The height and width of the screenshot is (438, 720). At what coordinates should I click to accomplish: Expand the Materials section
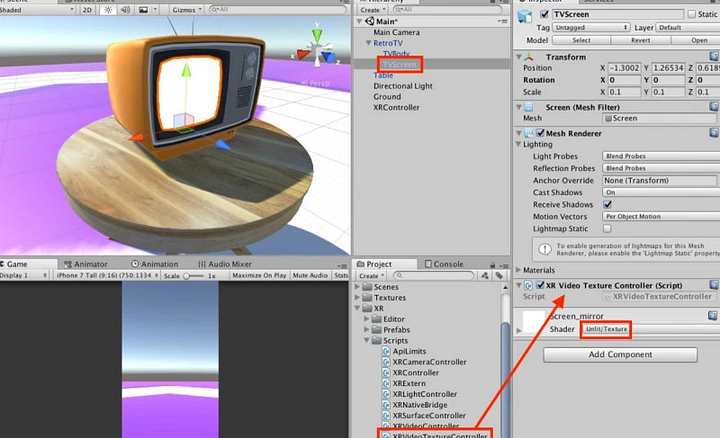[518, 270]
